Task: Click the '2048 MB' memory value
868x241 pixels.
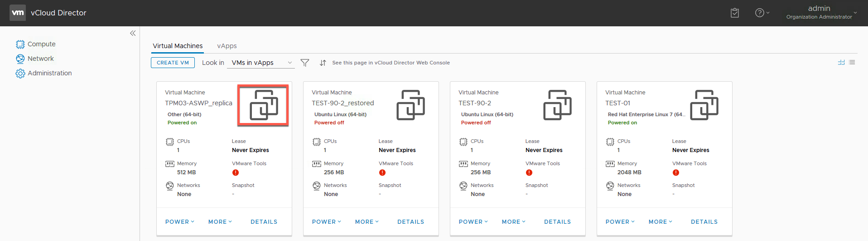Action: click(x=629, y=172)
